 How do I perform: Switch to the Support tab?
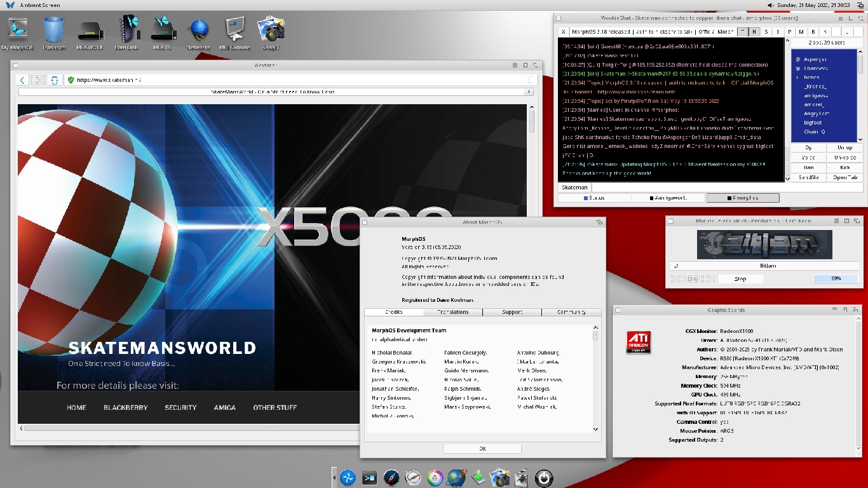(x=512, y=312)
